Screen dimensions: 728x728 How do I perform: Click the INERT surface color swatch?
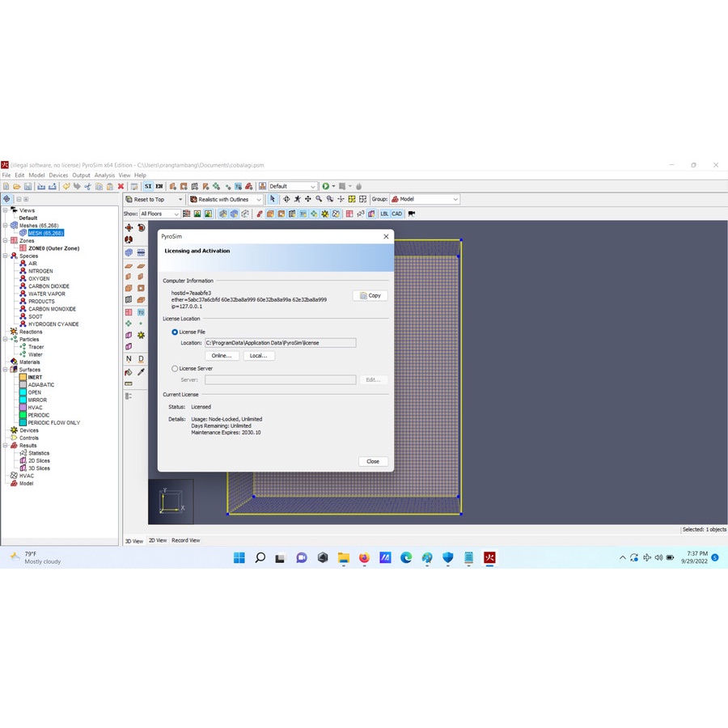coord(23,377)
